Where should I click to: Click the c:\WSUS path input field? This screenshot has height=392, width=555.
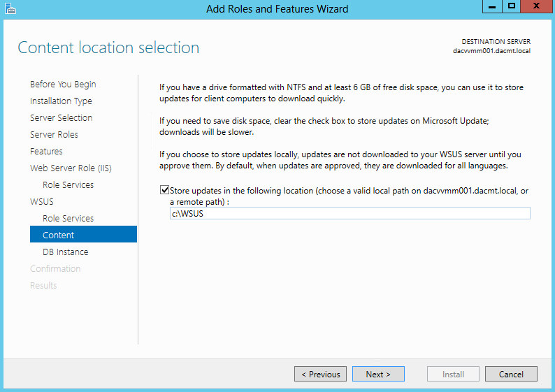[x=349, y=213]
